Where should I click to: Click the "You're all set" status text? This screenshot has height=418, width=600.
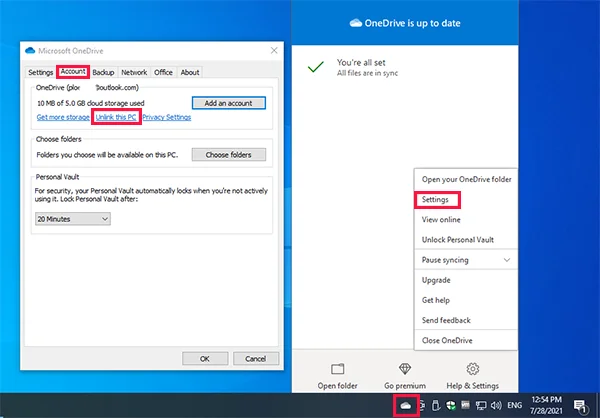tap(361, 62)
